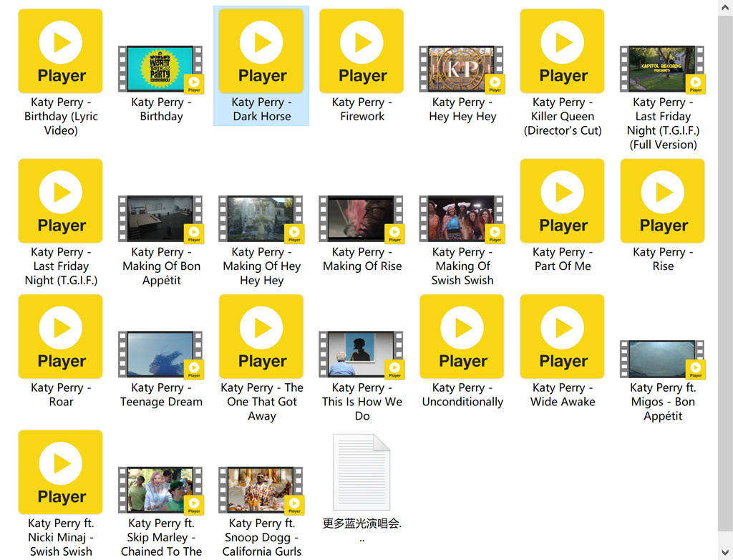Screen dimensions: 733x560
Task: Select the Katy Perry - Roar video file
Action: coord(61,337)
